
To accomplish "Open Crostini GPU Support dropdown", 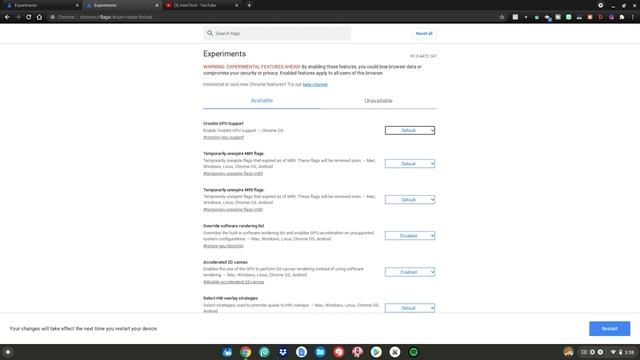I will (x=410, y=130).
